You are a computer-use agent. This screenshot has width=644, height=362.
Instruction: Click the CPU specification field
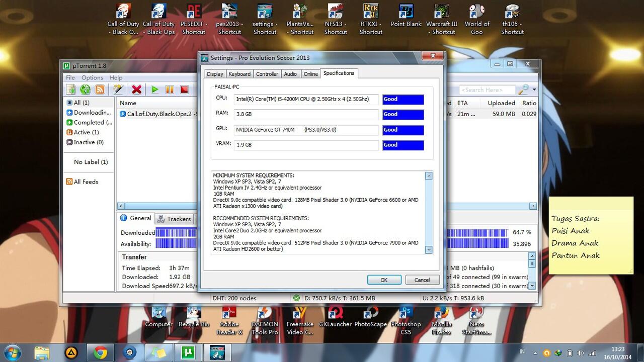click(x=306, y=100)
